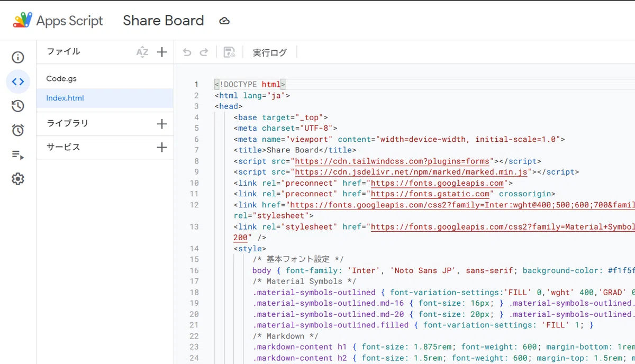The image size is (635, 364).
Task: Click the Apps Script logo
Action: (x=23, y=21)
